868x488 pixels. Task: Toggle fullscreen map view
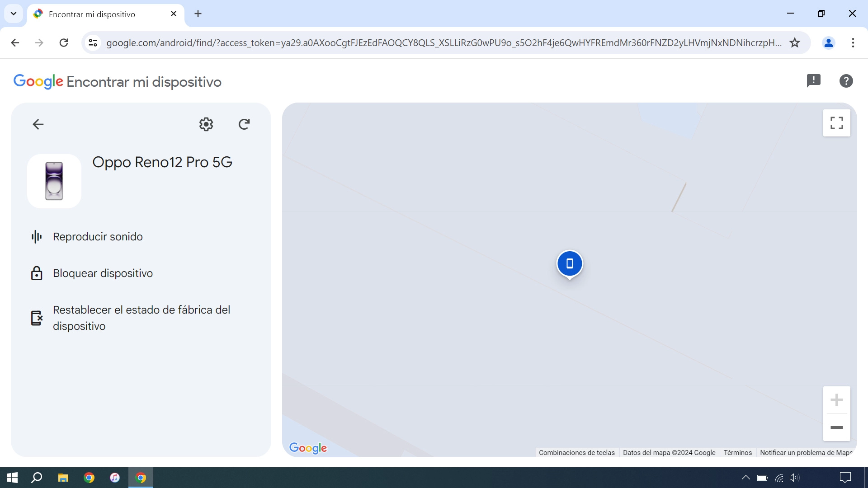[836, 123]
